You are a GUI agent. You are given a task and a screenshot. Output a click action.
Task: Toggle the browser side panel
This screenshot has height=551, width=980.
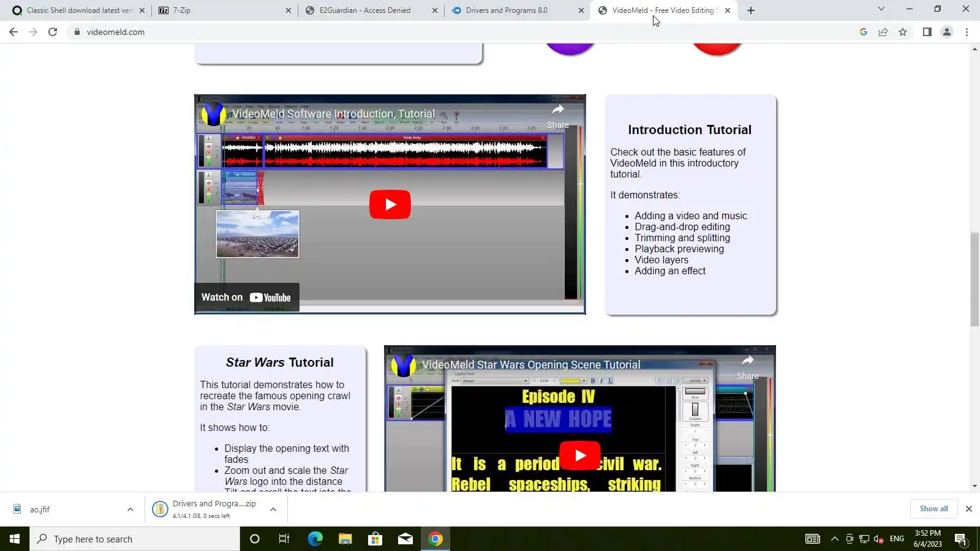(927, 32)
